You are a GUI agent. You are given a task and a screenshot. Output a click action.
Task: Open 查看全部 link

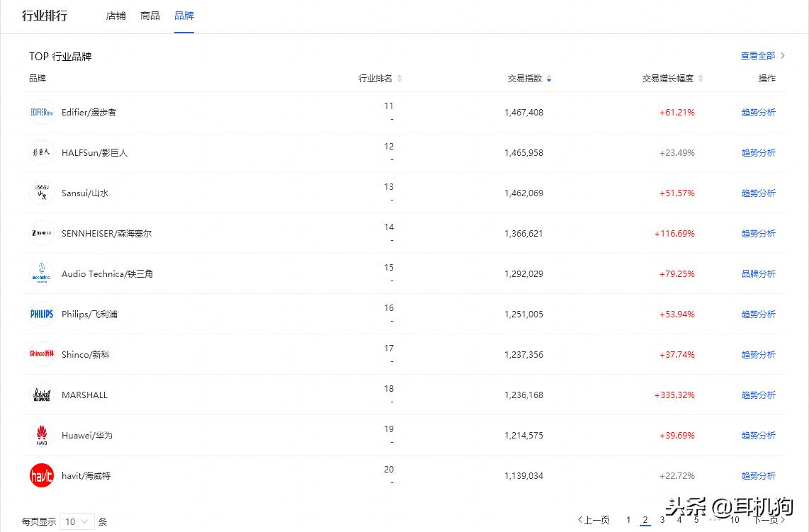pyautogui.click(x=762, y=56)
